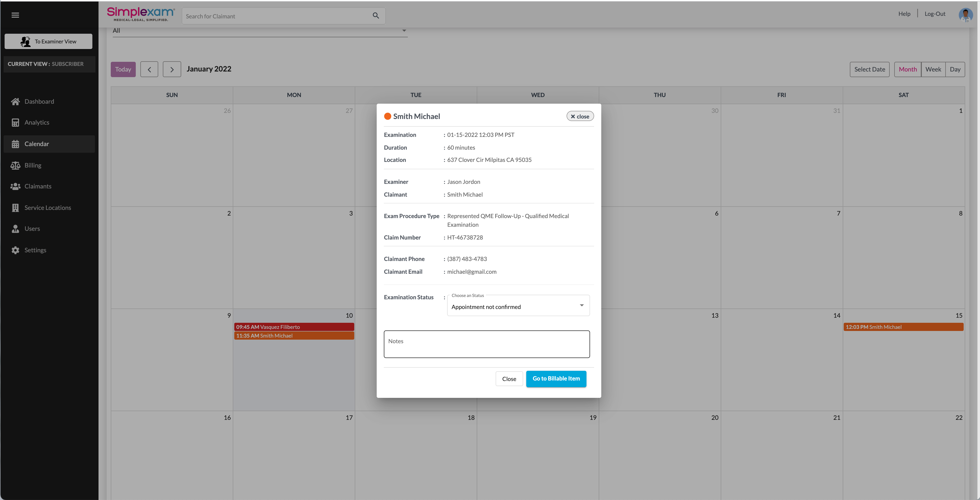Switch to Week view tab
The width and height of the screenshot is (980, 500).
pos(933,69)
